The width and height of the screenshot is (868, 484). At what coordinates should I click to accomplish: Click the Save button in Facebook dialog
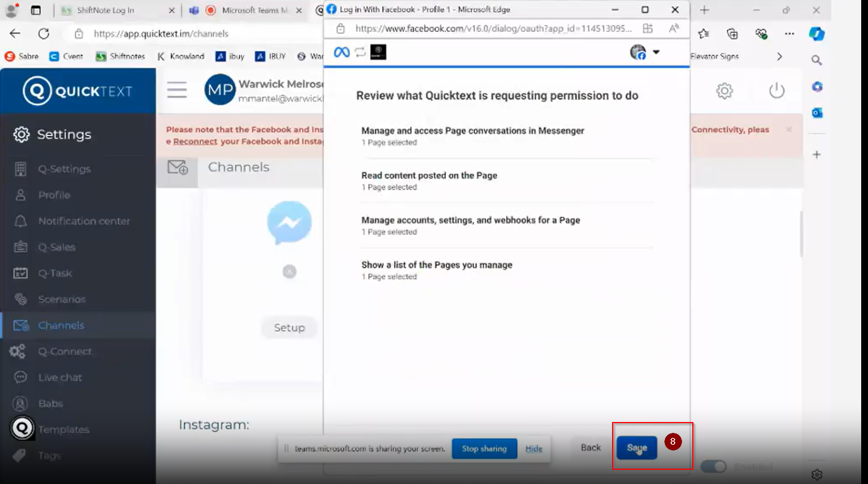pos(636,448)
